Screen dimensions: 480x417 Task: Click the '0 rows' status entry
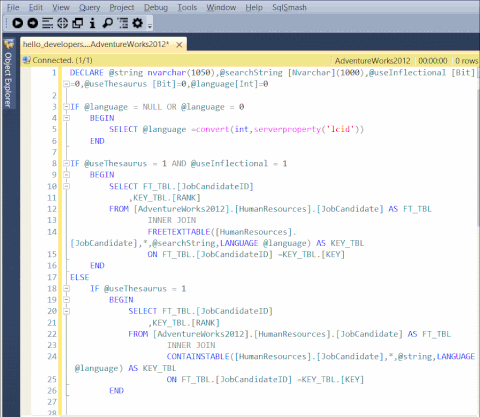click(x=466, y=61)
